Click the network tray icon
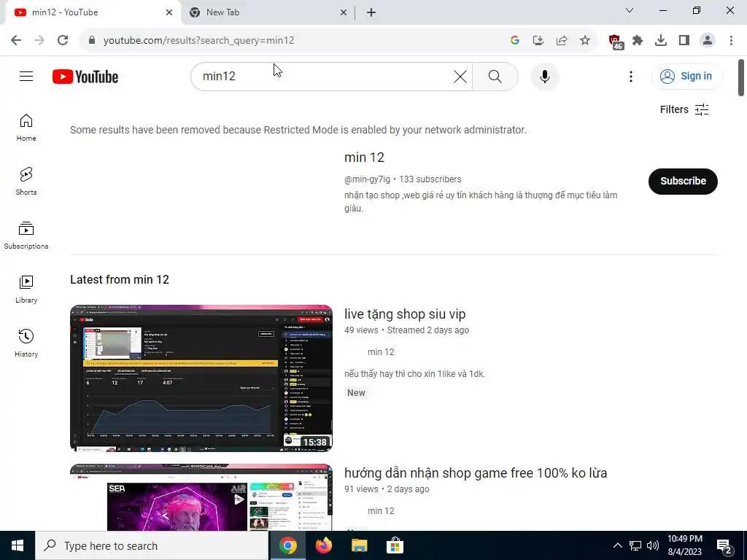This screenshot has height=560, width=747. [x=635, y=545]
